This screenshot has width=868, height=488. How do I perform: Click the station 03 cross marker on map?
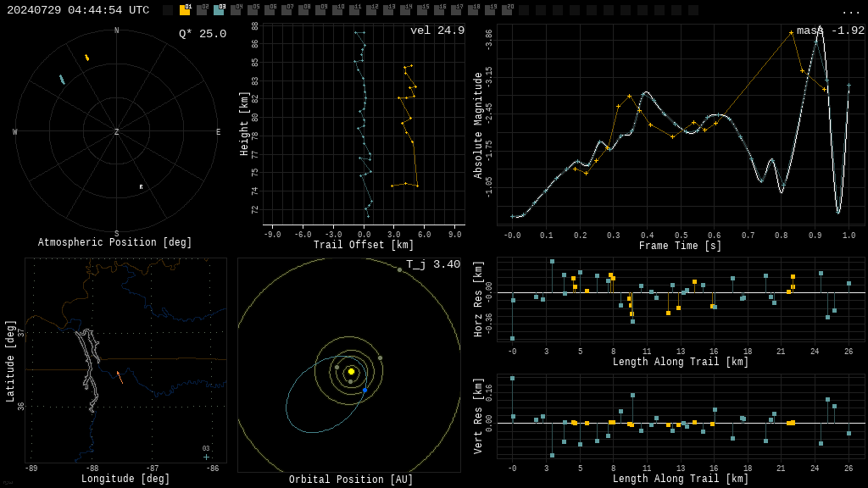(206, 457)
